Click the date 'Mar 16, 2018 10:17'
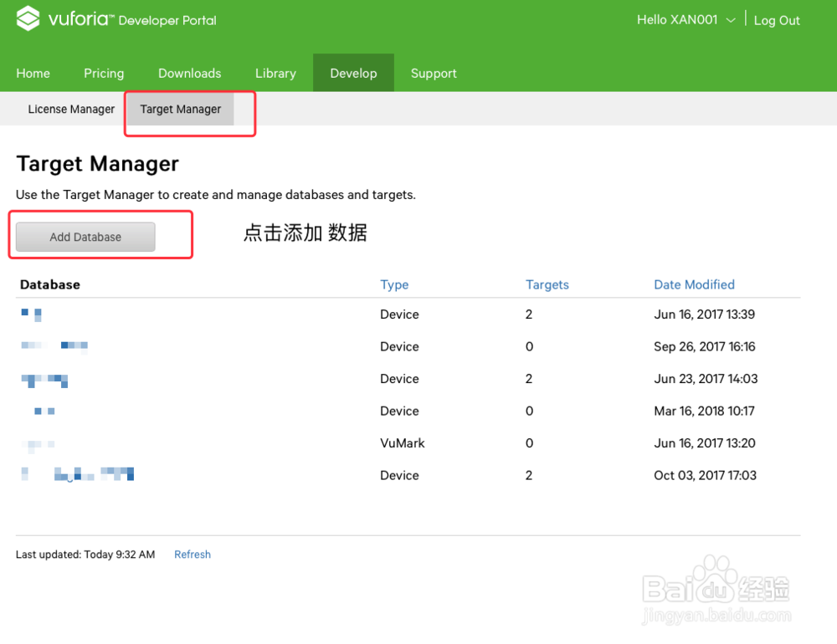This screenshot has width=837, height=644. pyautogui.click(x=704, y=411)
